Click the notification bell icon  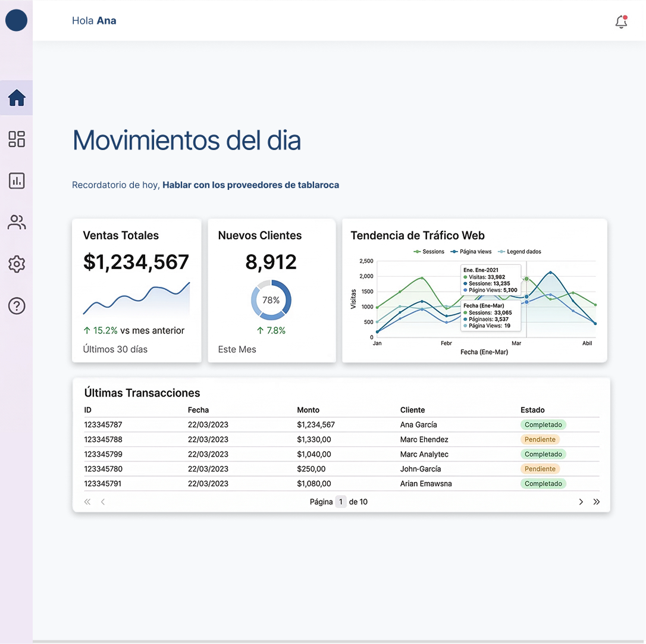[621, 21]
